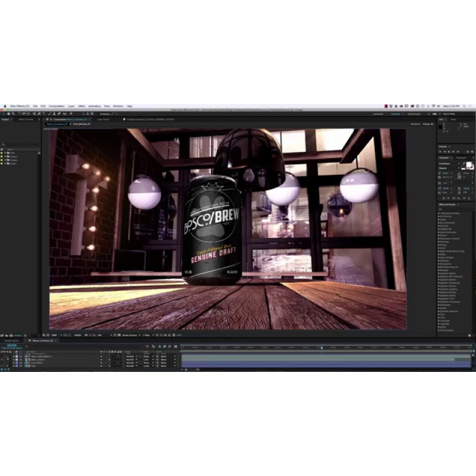Select the Standard workspace
Viewport: 476px width, 476px height.
[x=396, y=113]
